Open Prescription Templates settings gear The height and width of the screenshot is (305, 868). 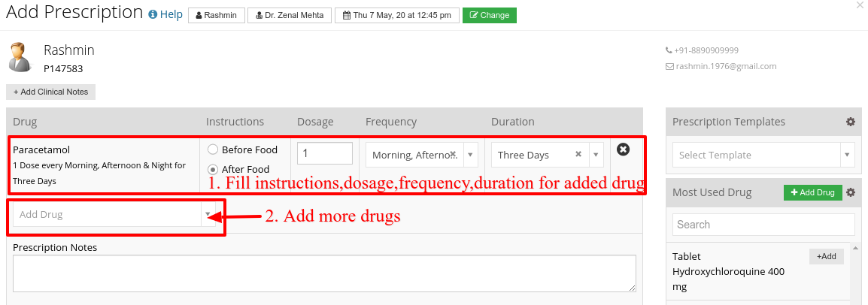(851, 122)
